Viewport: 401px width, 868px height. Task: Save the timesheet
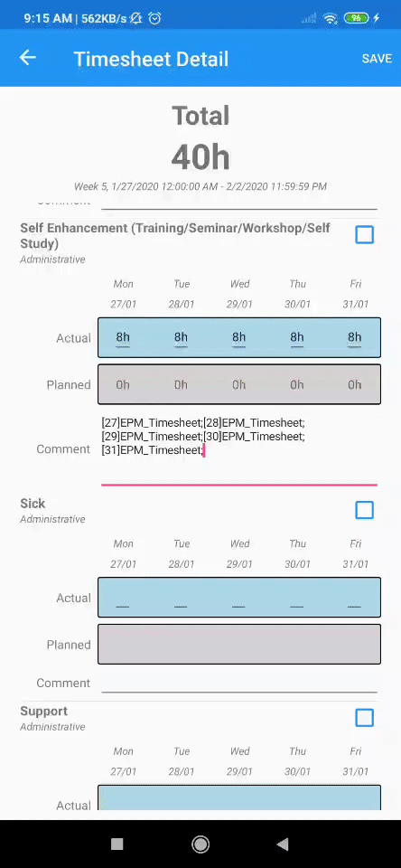coord(377,58)
